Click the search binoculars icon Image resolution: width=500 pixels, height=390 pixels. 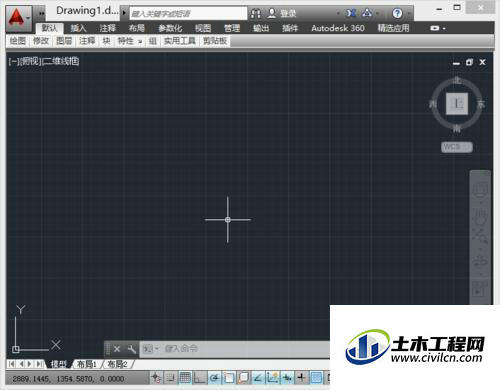point(256,14)
